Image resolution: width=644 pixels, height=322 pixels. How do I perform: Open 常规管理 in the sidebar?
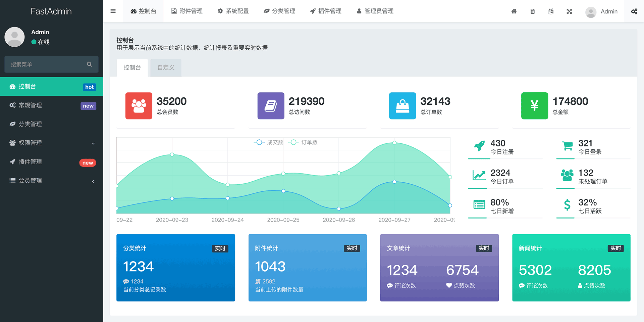[x=51, y=105]
